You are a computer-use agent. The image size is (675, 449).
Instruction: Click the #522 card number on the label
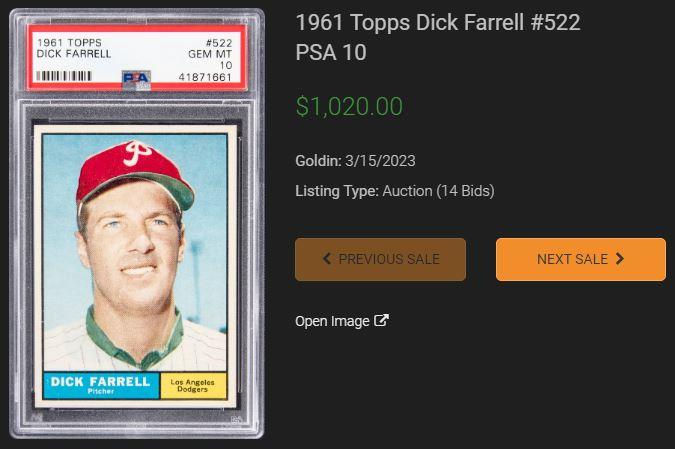[x=219, y=43]
